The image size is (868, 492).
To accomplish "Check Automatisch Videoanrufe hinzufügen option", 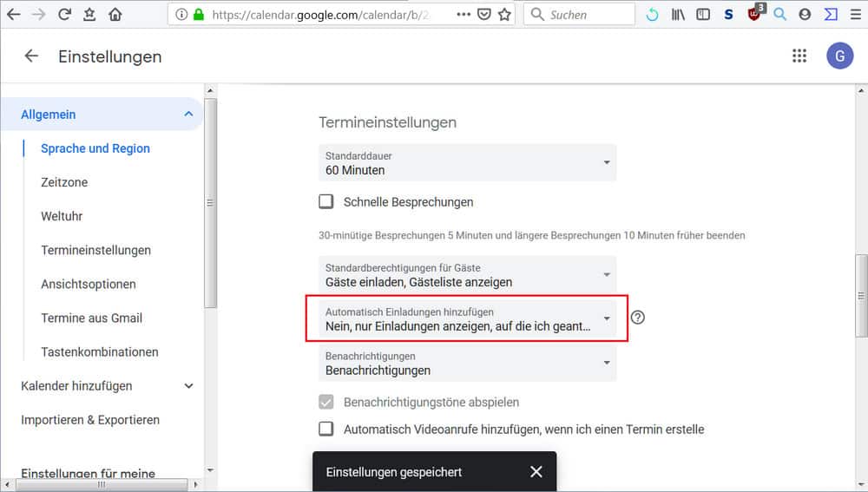I will click(326, 429).
